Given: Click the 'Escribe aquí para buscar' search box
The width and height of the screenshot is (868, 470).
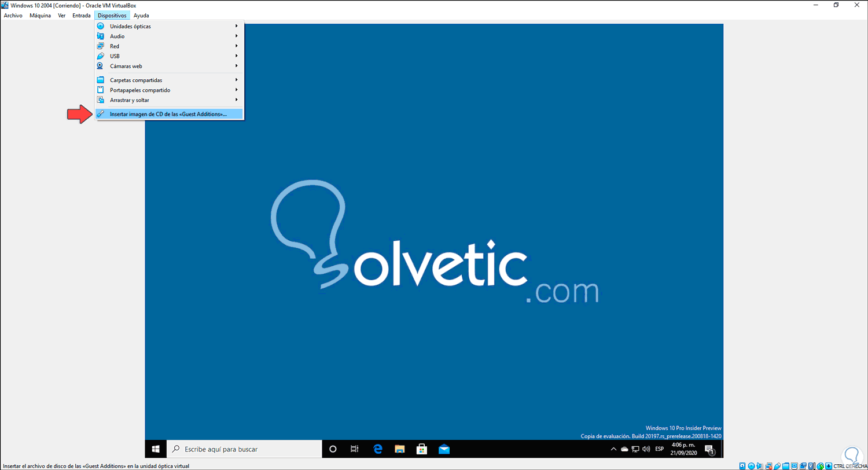Looking at the screenshot, I should (244, 449).
